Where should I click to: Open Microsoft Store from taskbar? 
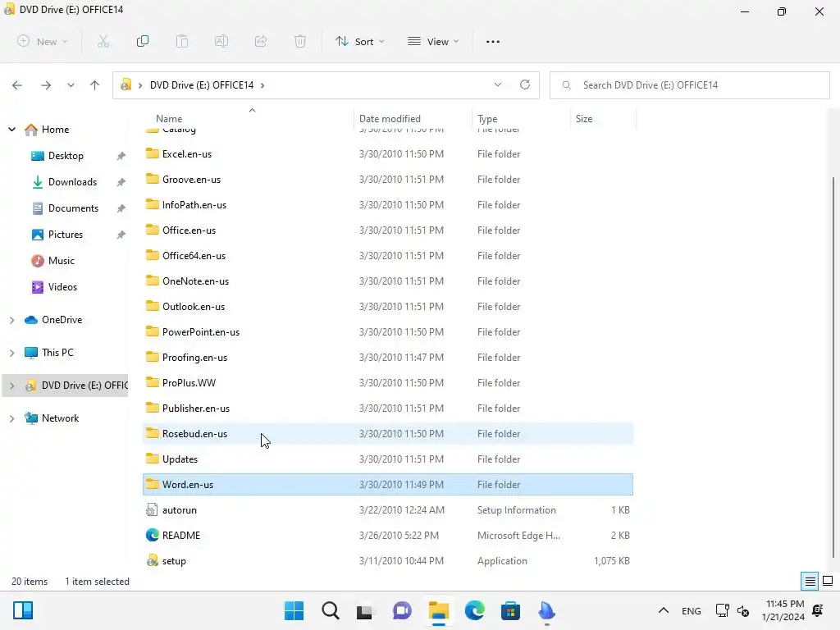pos(510,610)
